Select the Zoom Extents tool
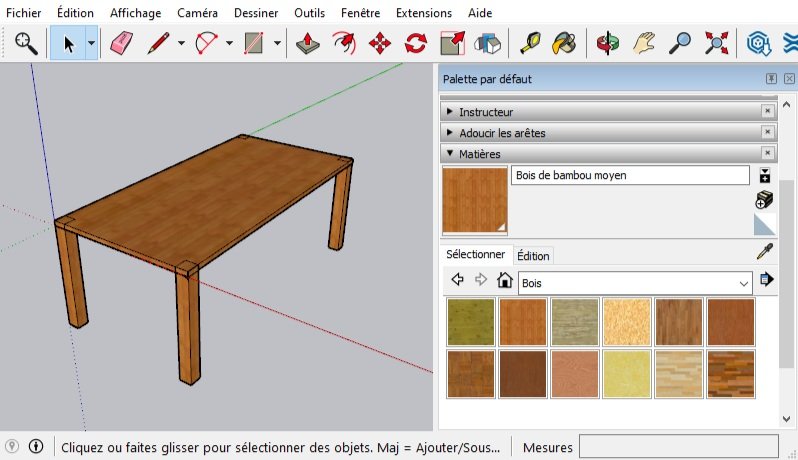Screen dimensions: 798x460 716,43
